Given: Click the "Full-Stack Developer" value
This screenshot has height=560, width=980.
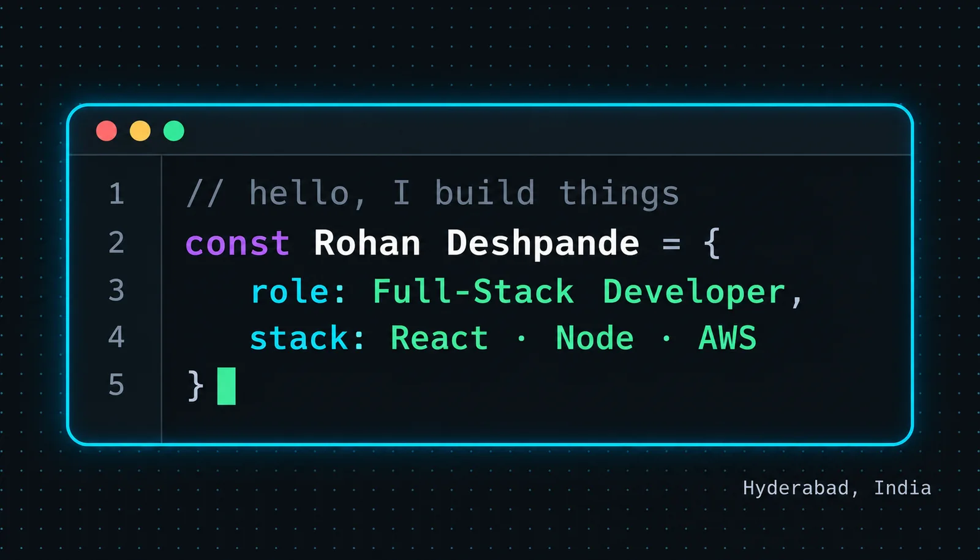Looking at the screenshot, I should point(579,292).
